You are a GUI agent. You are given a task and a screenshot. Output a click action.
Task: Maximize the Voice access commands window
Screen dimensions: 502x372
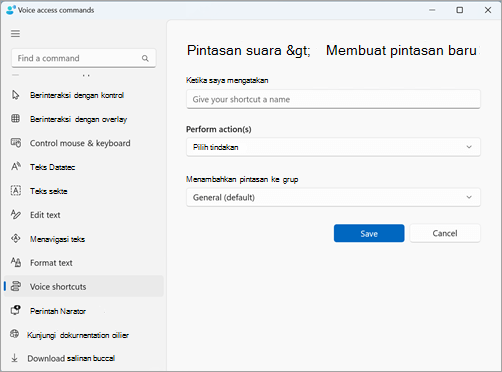(x=460, y=10)
